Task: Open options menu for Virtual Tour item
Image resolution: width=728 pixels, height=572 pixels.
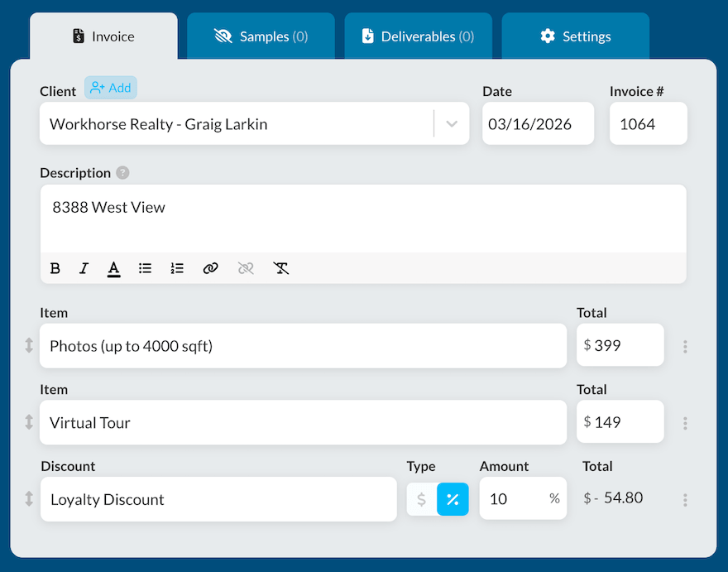Action: (x=685, y=422)
